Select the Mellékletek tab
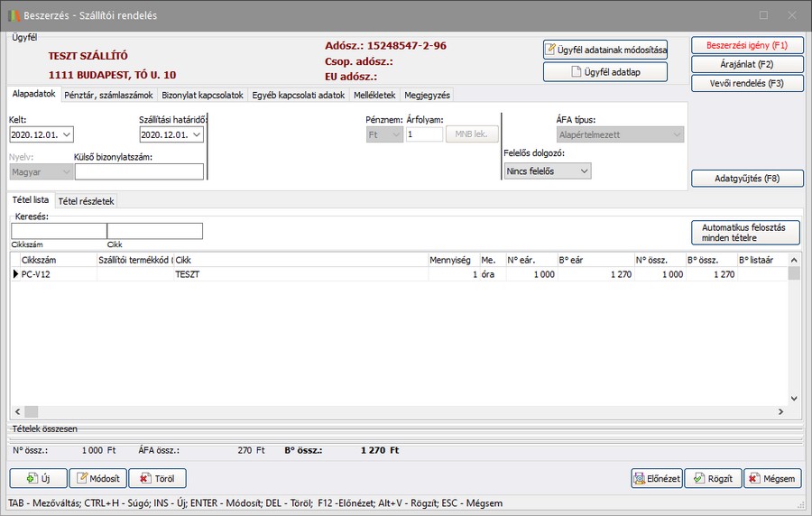This screenshot has height=516, width=812. coord(373,95)
